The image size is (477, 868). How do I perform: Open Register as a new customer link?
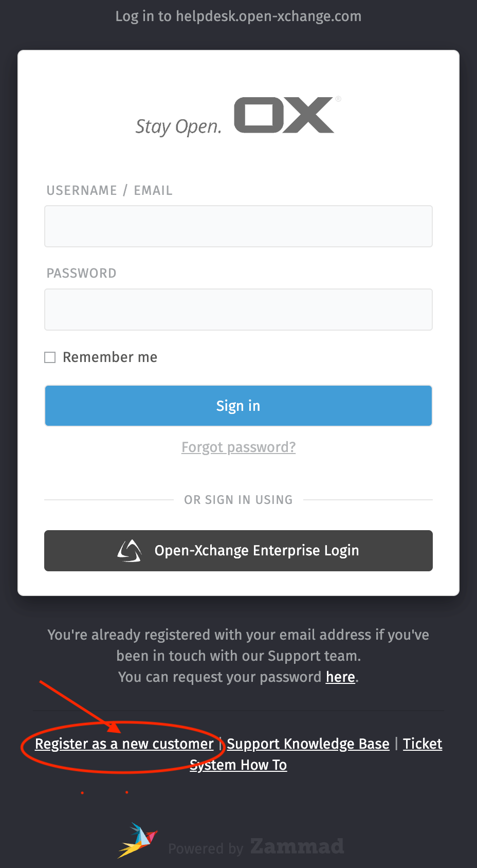tap(124, 744)
